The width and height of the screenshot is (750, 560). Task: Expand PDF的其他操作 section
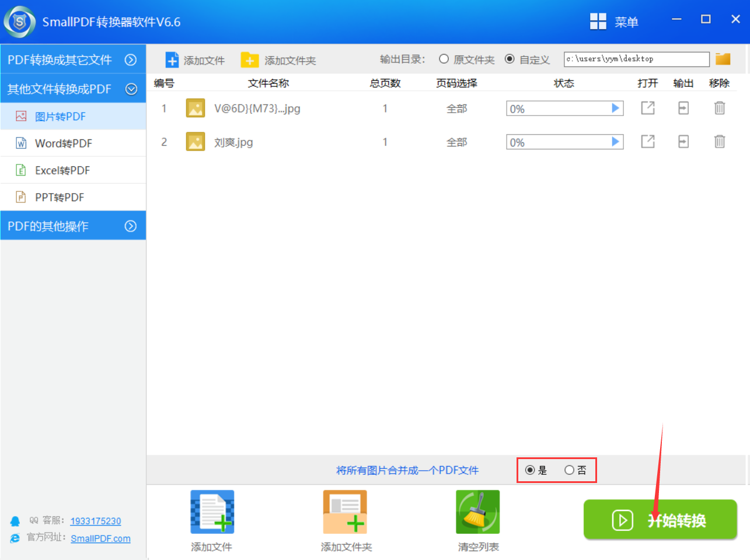(x=73, y=226)
